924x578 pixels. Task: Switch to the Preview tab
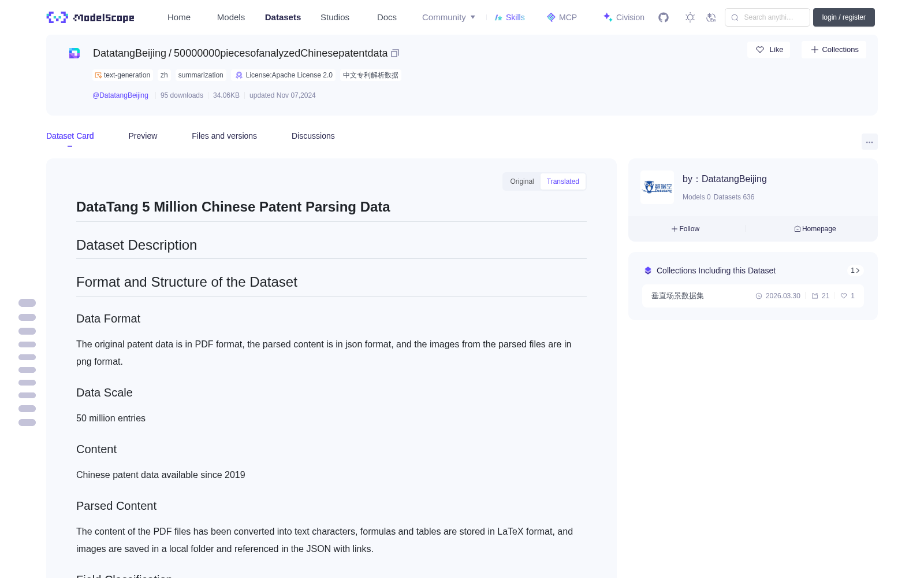pos(143,136)
